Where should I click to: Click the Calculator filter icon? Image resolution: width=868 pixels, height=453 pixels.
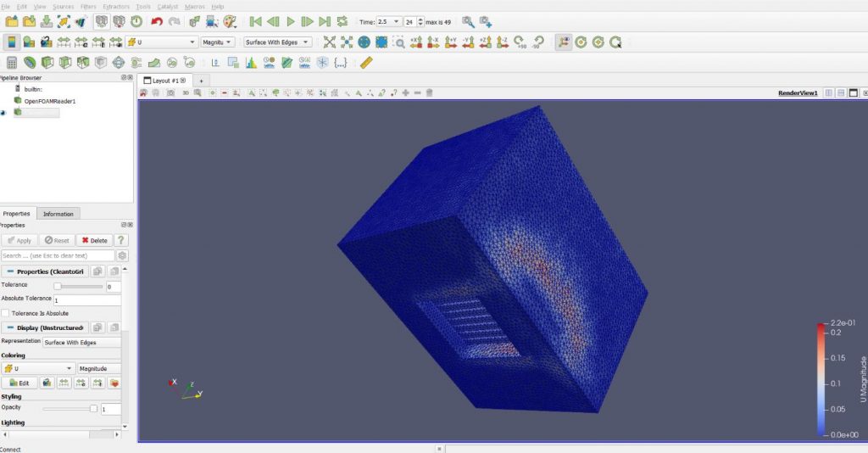point(12,63)
